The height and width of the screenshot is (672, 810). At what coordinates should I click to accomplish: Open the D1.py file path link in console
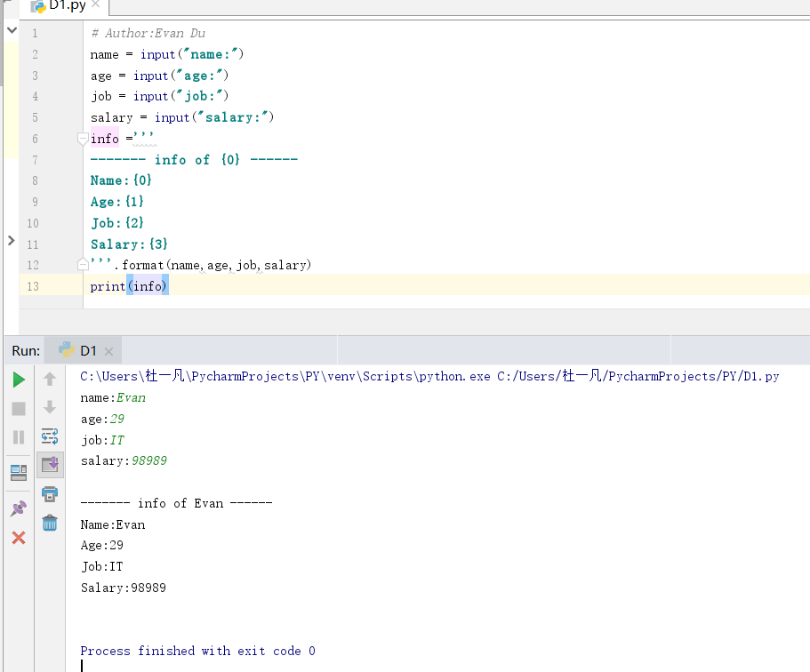(638, 376)
